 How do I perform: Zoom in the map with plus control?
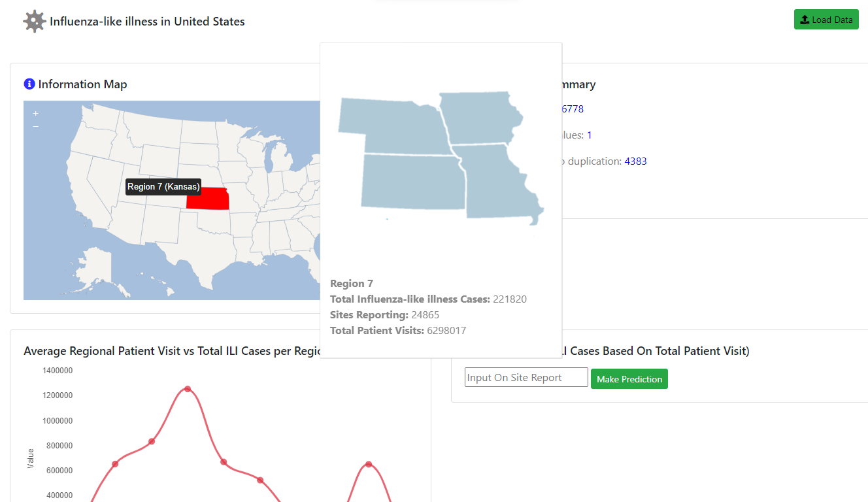click(35, 114)
